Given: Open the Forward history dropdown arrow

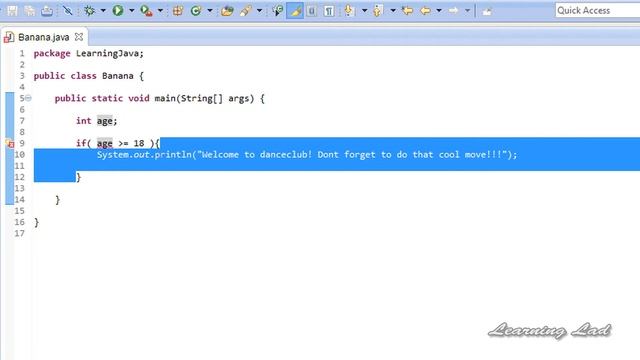Looking at the screenshot, I should [467, 11].
